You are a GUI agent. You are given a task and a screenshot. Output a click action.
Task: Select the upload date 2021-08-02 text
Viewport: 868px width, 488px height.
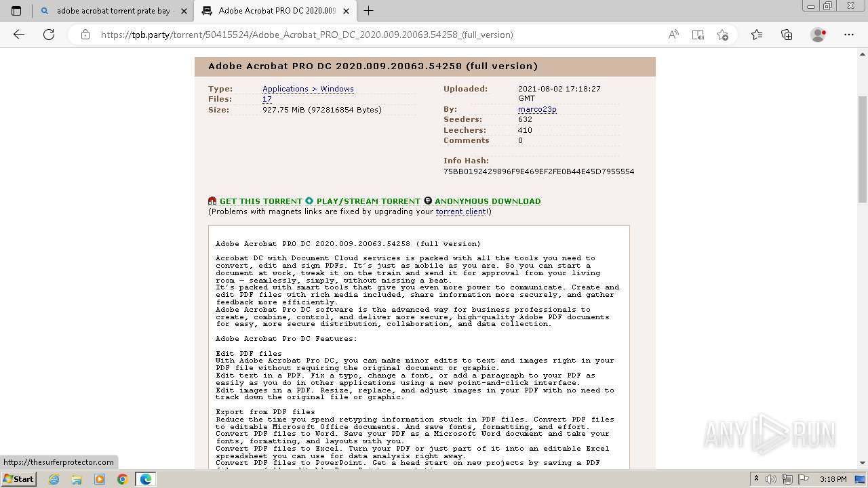559,94
